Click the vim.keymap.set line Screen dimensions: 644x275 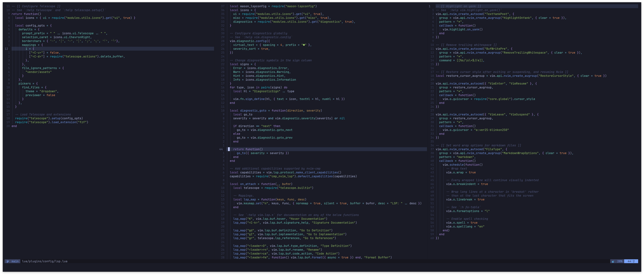click(329, 203)
